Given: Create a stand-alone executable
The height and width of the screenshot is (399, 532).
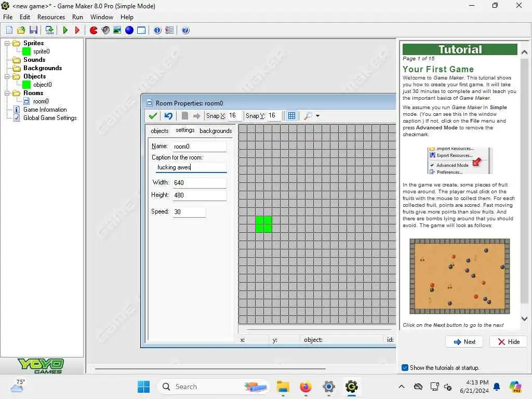Looking at the screenshot, I should click(49, 30).
